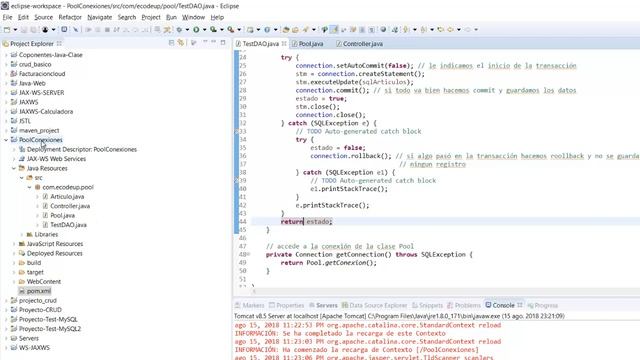
Task: Toggle Link with Editor in Project Explorer
Action: [181, 43]
